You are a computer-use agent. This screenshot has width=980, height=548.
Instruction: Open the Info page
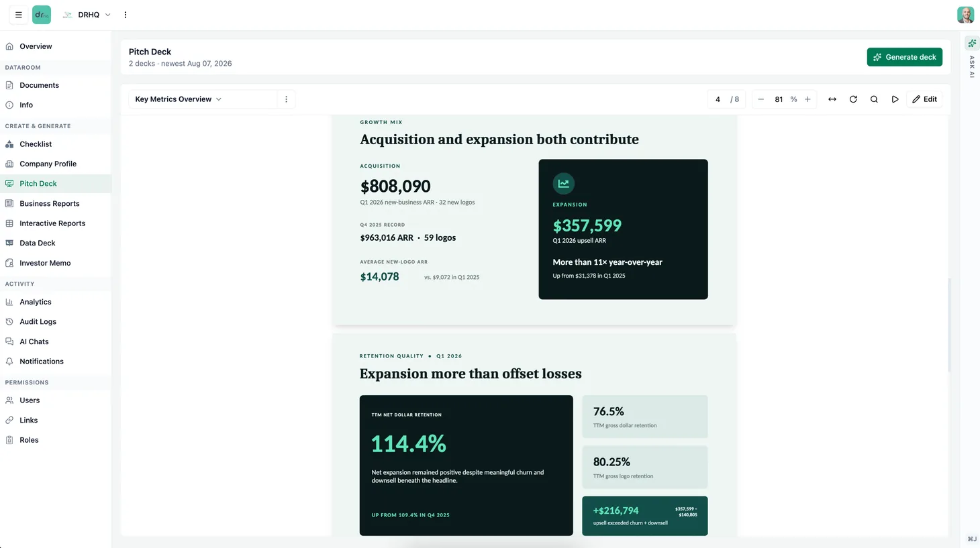[x=26, y=105]
